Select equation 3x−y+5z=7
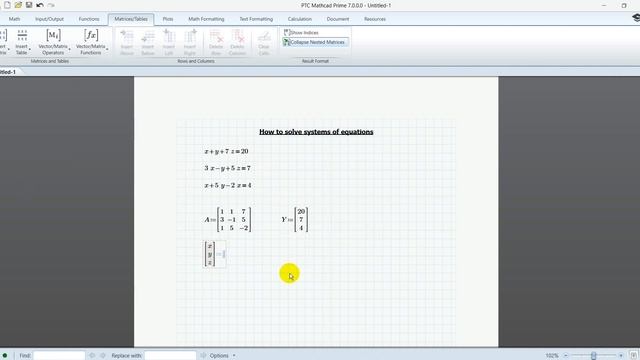Viewport: 640px width, 360px height. pos(227,168)
